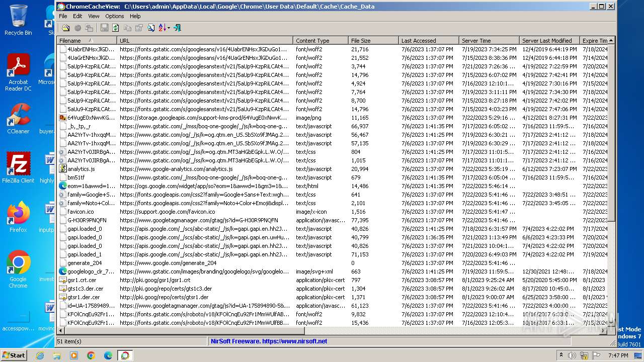Click the Save Selected Items toolbar icon
This screenshot has width=644, height=362.
(x=104, y=28)
